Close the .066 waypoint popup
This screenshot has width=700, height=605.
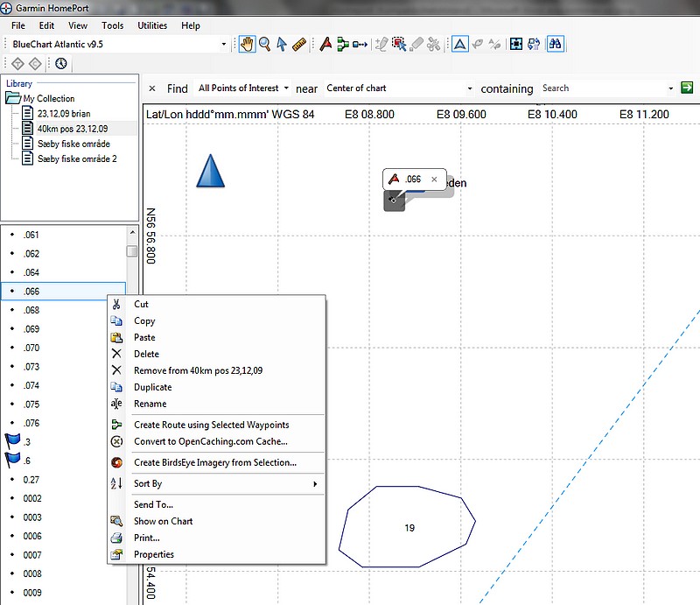coord(434,179)
